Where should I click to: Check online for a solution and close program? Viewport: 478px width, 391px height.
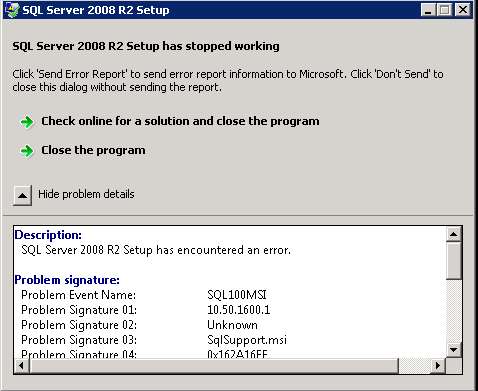pyautogui.click(x=180, y=121)
